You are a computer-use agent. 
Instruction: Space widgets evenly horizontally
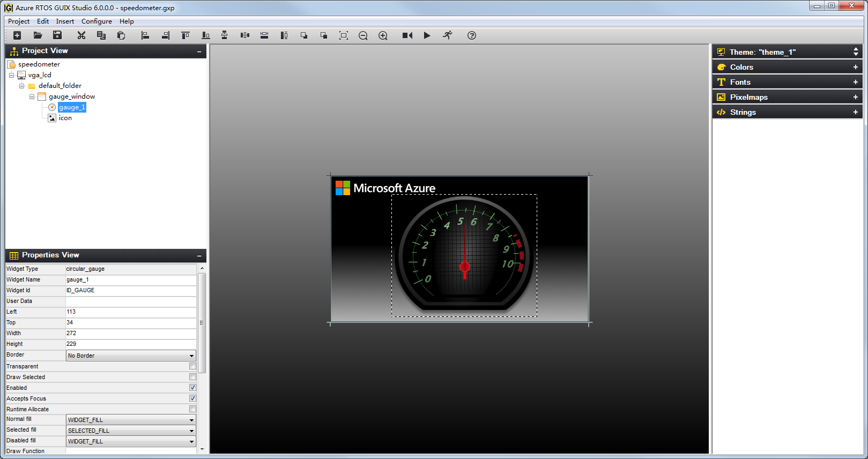pos(245,35)
